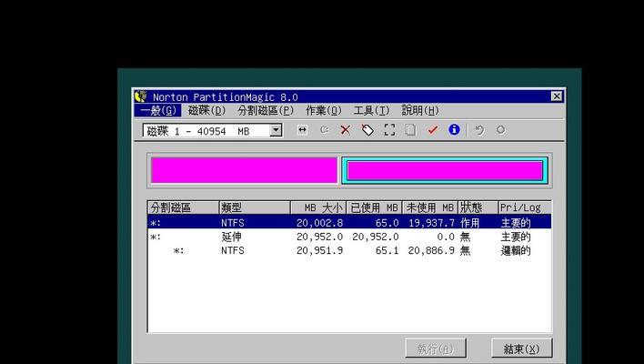Click the 20,952.0 size cell of extended row

(x=319, y=237)
